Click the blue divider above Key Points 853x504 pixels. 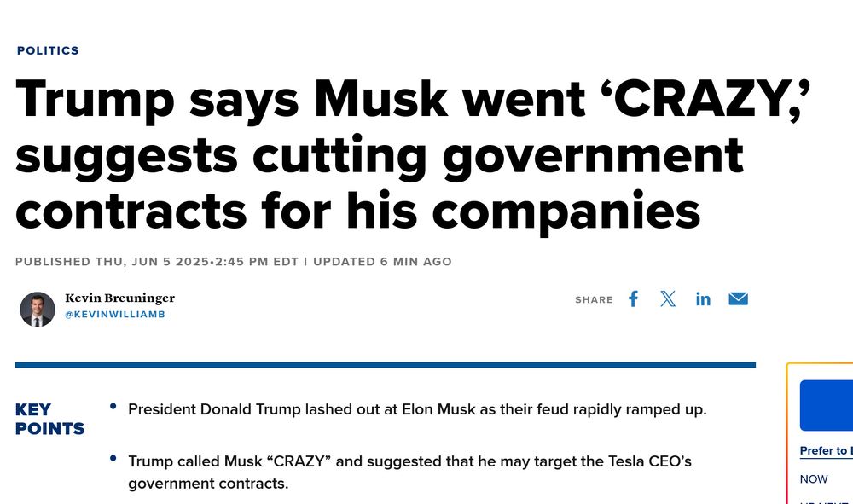point(385,365)
